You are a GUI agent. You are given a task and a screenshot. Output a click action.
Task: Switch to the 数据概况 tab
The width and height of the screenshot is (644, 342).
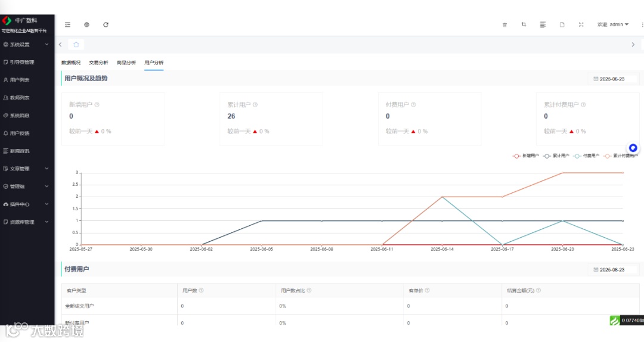point(71,63)
